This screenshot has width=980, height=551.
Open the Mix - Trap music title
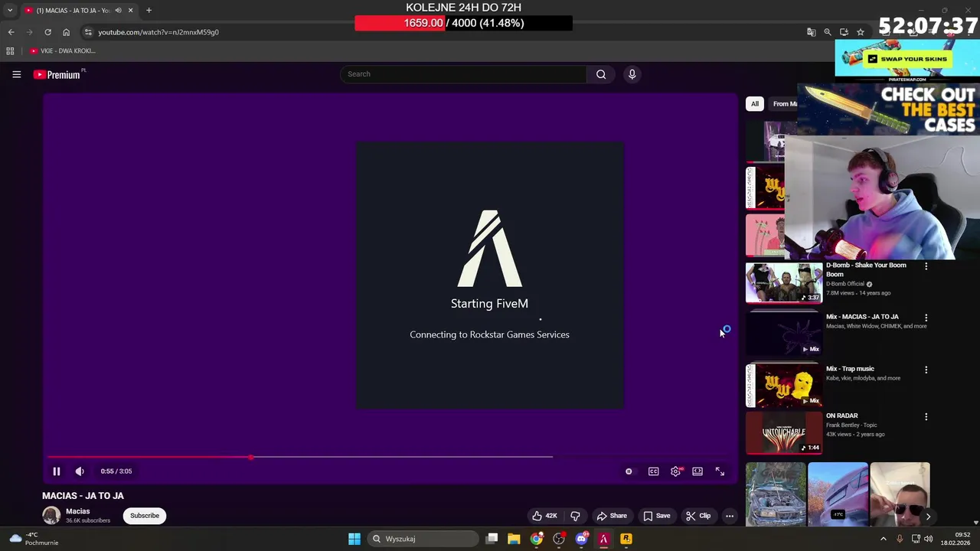point(850,369)
